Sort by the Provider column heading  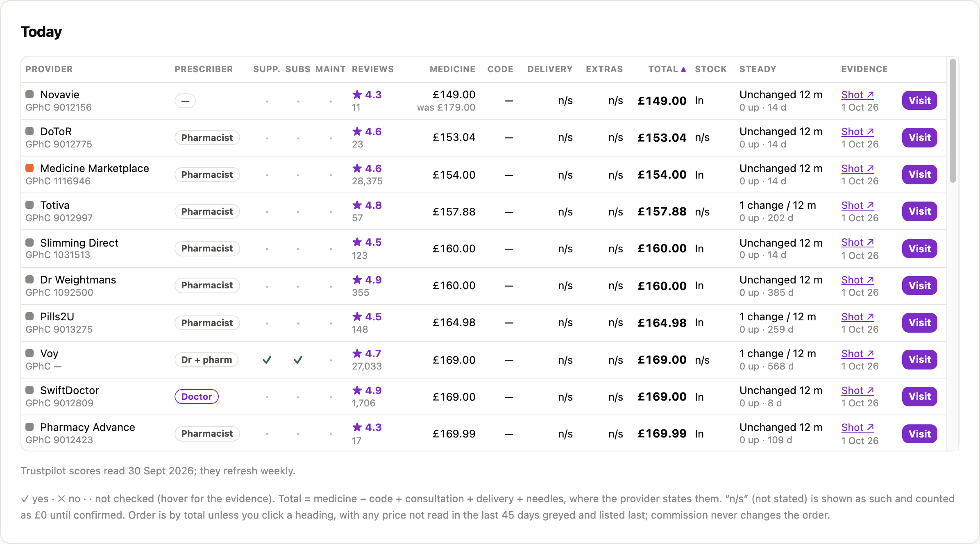click(49, 69)
